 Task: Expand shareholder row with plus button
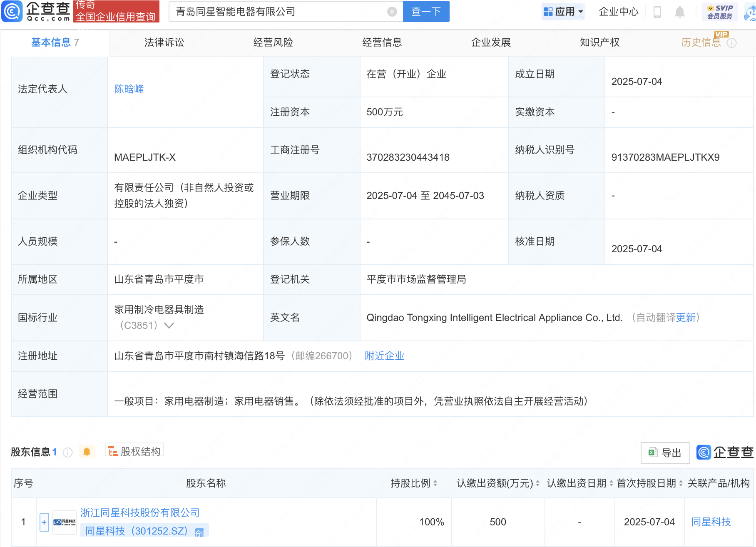point(44,522)
